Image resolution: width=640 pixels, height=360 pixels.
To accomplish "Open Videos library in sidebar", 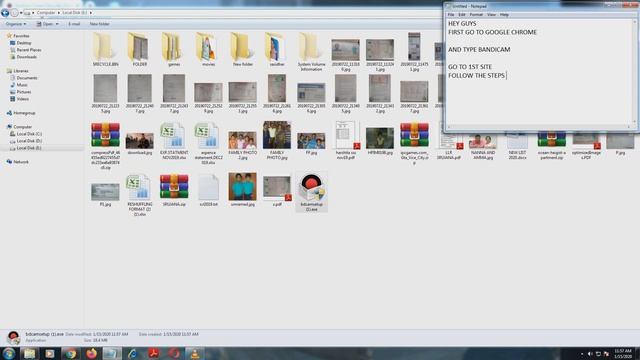I will point(22,99).
